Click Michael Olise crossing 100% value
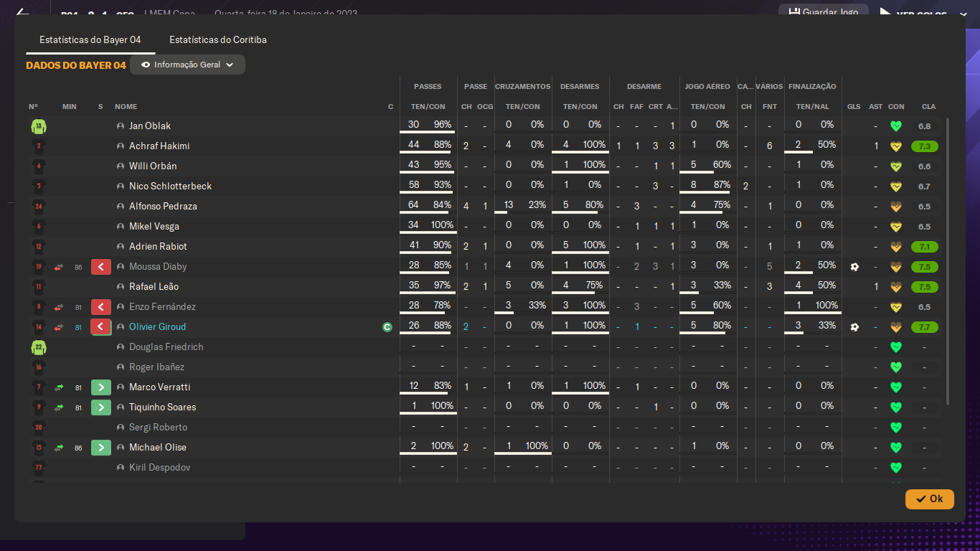 537,446
